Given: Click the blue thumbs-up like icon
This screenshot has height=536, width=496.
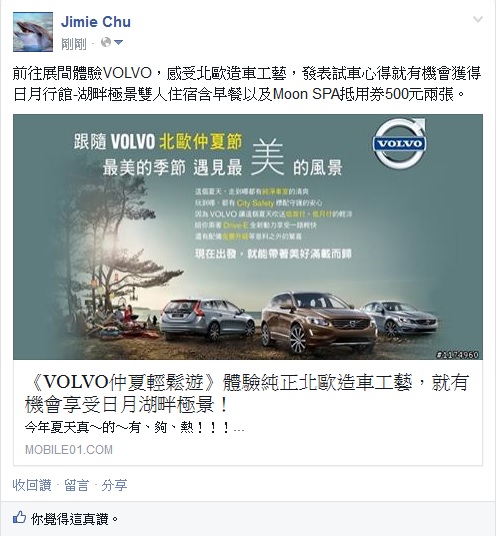Looking at the screenshot, I should [19, 517].
